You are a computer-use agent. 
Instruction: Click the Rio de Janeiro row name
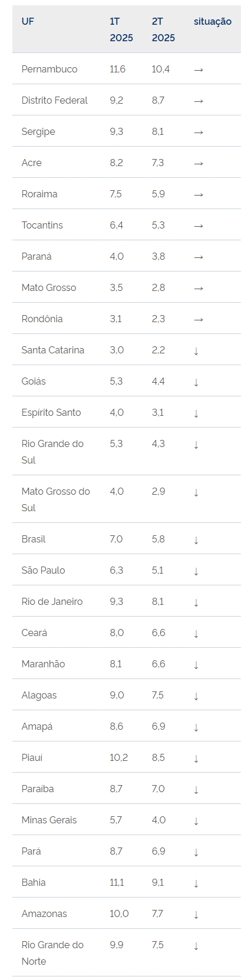52,601
